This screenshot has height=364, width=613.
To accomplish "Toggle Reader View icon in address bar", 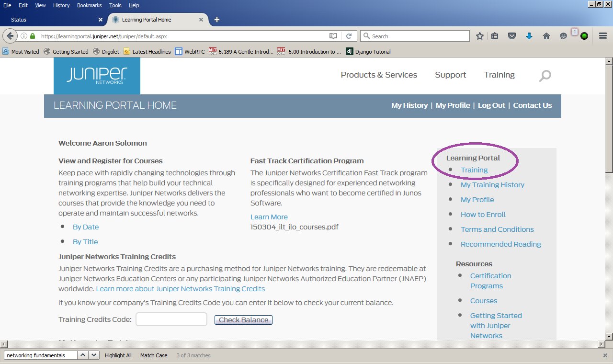I will coord(333,36).
